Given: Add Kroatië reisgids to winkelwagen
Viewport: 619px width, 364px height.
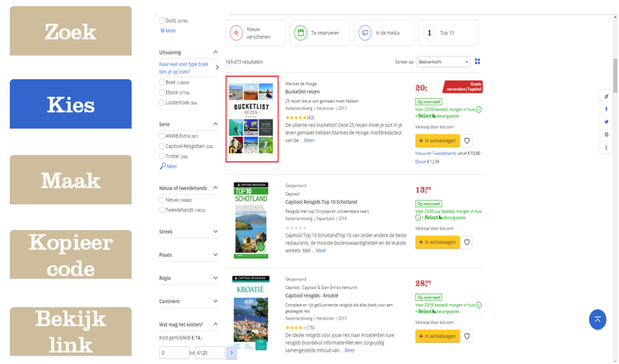Looking at the screenshot, I should click(x=437, y=337).
